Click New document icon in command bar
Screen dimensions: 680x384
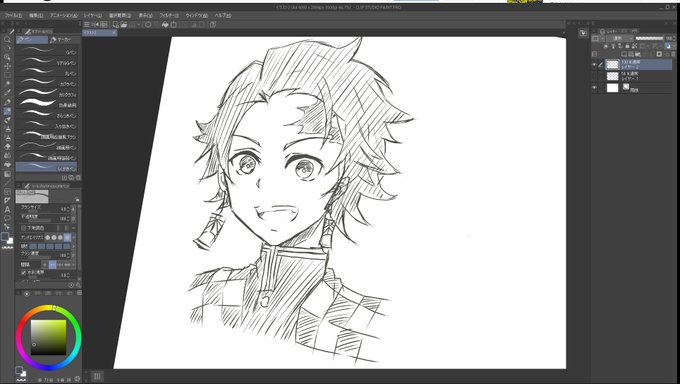(x=116, y=25)
